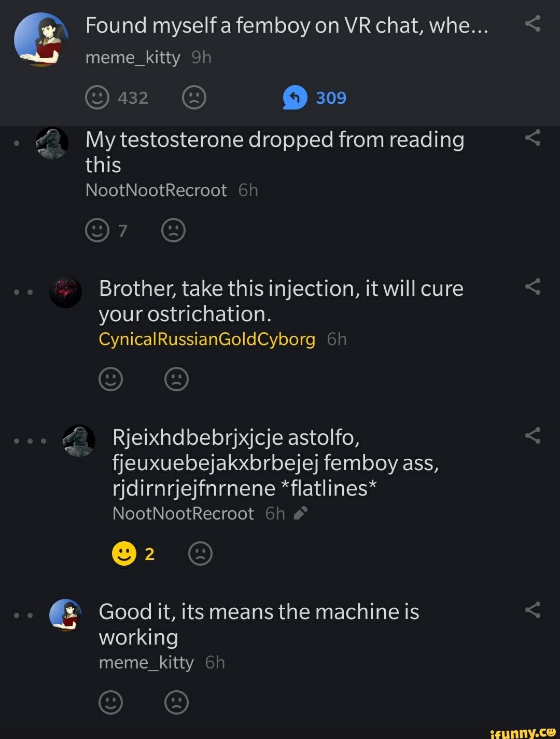This screenshot has width=560, height=739.
Task: Remove the yellow smile on flatlines comment
Action: 124,554
